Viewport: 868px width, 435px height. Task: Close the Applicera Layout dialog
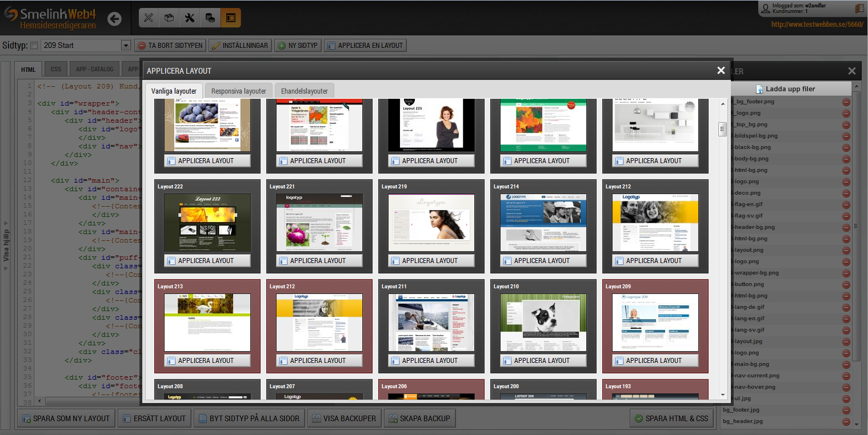coord(721,70)
